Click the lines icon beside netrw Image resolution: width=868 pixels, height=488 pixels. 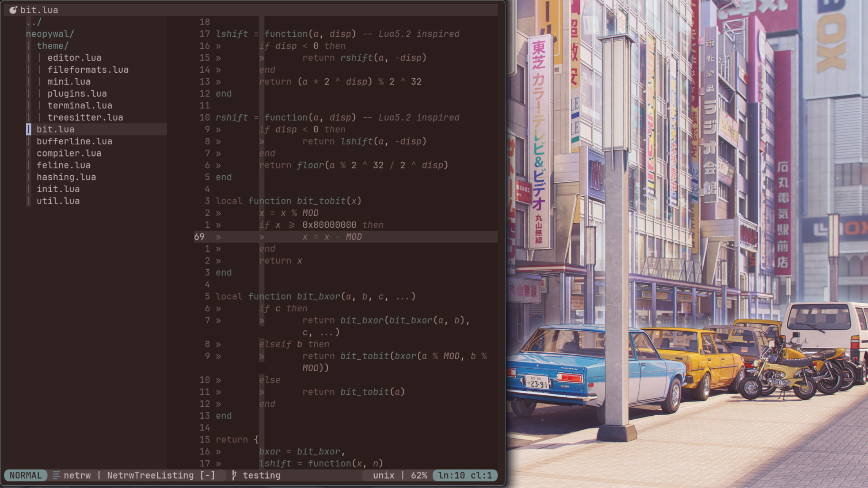click(x=56, y=475)
